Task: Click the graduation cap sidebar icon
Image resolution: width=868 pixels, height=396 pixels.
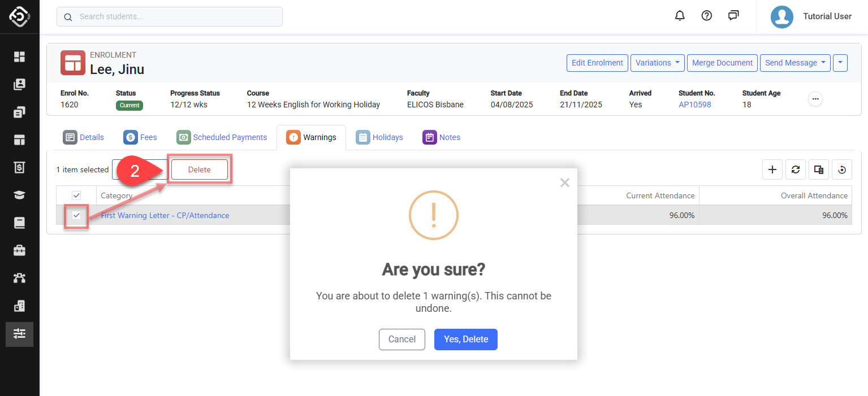Action: click(x=20, y=195)
